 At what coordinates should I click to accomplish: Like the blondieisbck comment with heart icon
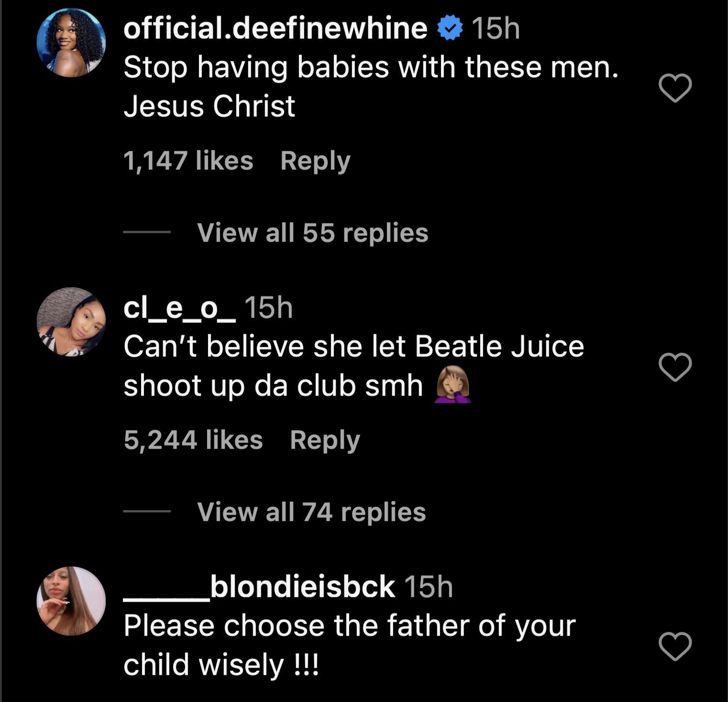[675, 647]
